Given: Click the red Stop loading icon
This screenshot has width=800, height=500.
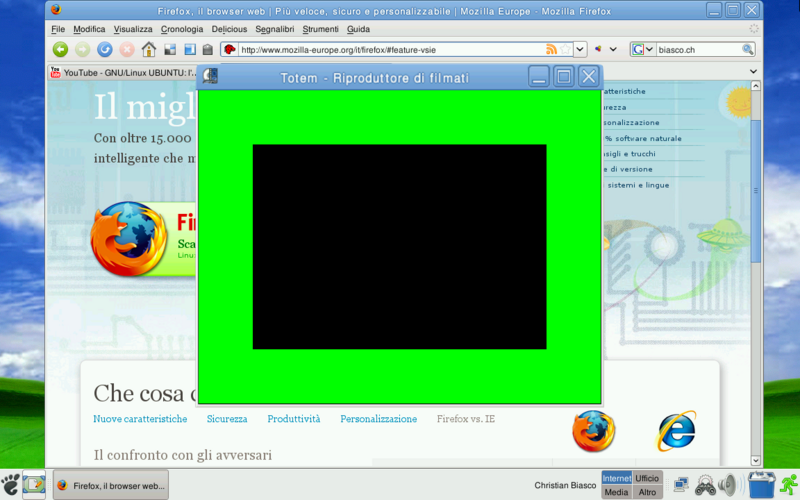Looking at the screenshot, I should 127,49.
